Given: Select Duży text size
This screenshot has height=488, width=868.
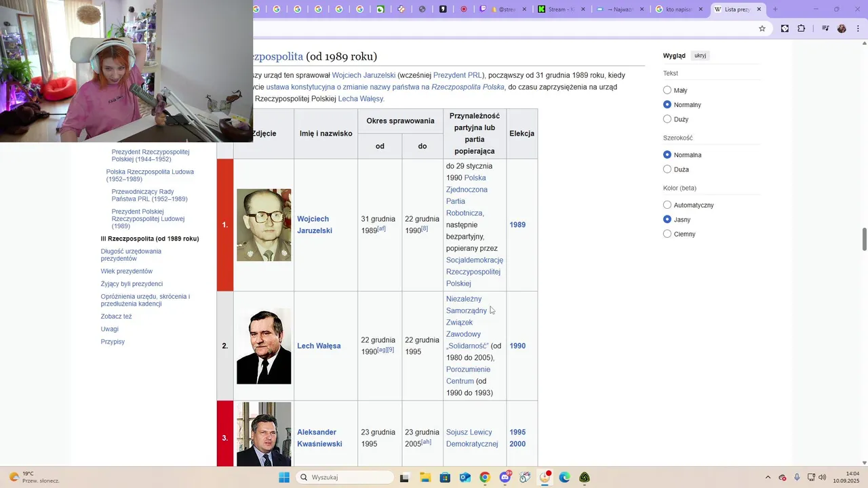Looking at the screenshot, I should (x=667, y=119).
